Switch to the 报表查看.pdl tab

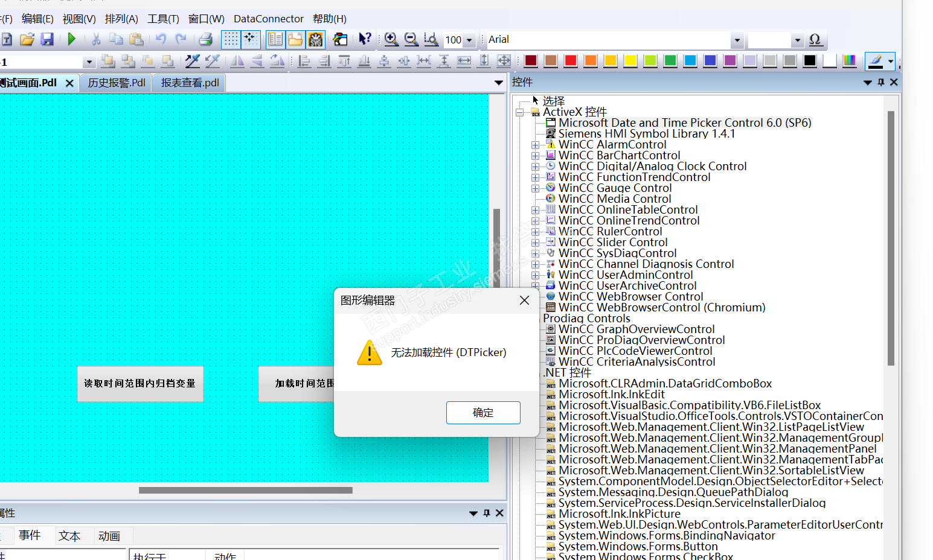[190, 83]
